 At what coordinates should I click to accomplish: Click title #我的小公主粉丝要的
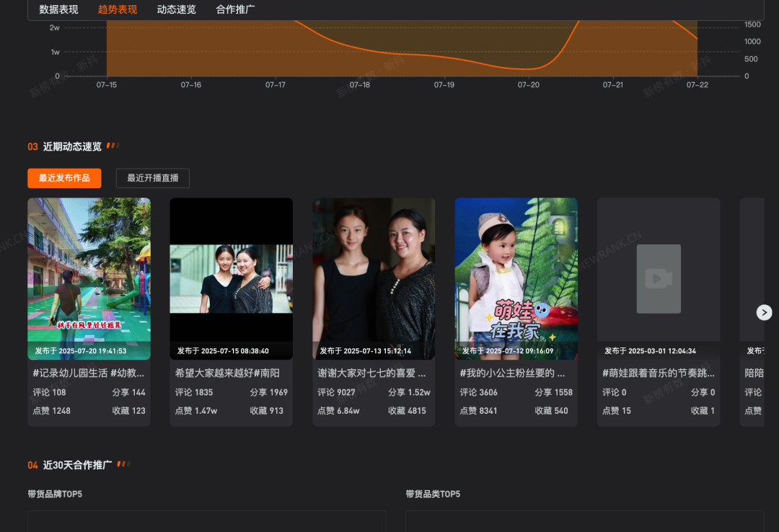[x=512, y=373]
